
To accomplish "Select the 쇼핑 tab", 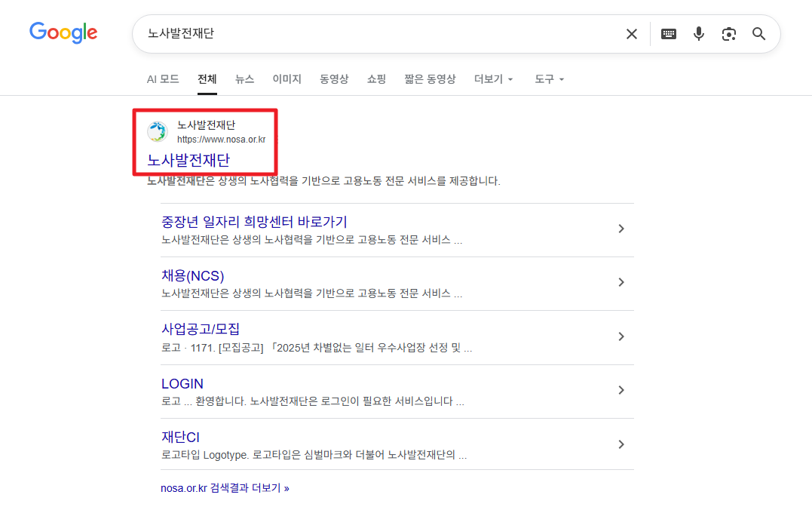I will point(375,78).
